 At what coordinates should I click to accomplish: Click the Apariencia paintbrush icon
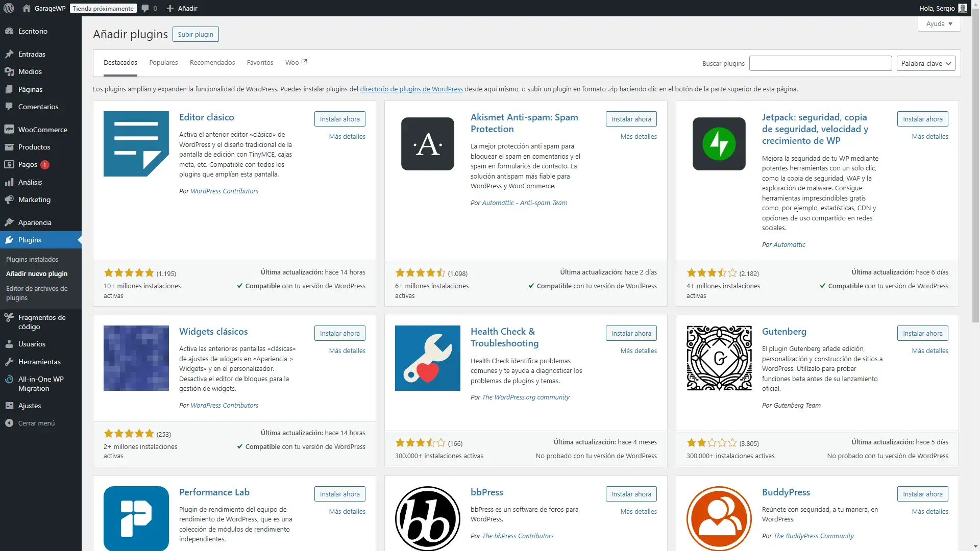click(9, 222)
